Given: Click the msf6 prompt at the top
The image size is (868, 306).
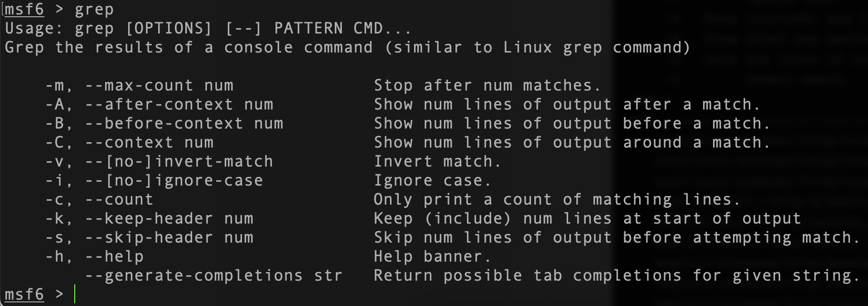Looking at the screenshot, I should point(24,10).
